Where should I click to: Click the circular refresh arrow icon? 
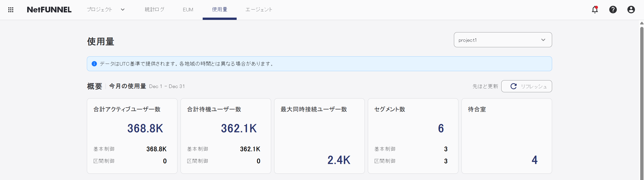[513, 86]
